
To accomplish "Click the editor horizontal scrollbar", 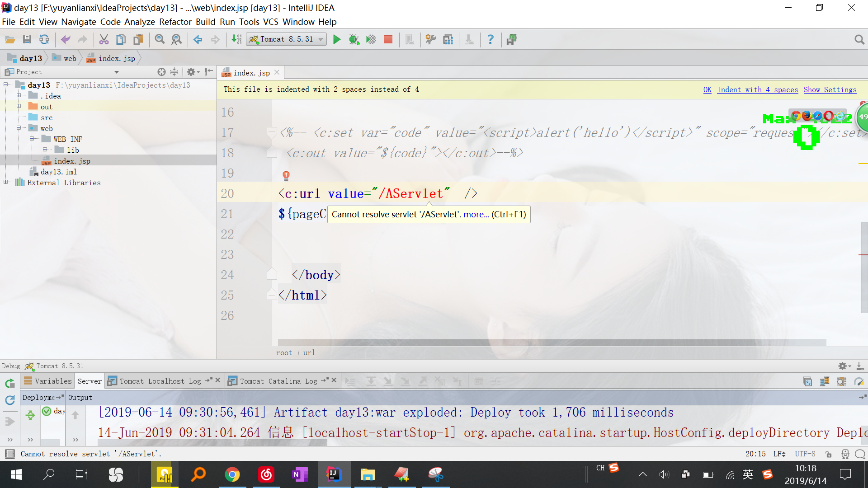I will click(552, 343).
